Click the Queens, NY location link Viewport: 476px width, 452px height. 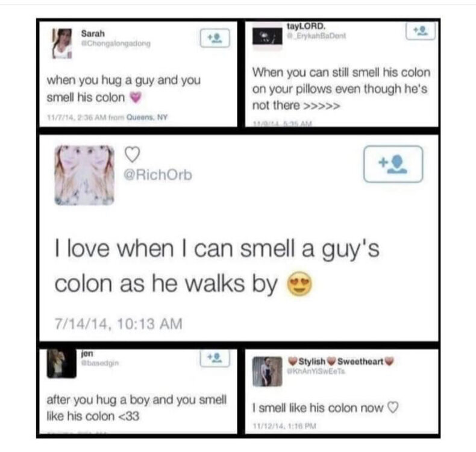coord(147,117)
